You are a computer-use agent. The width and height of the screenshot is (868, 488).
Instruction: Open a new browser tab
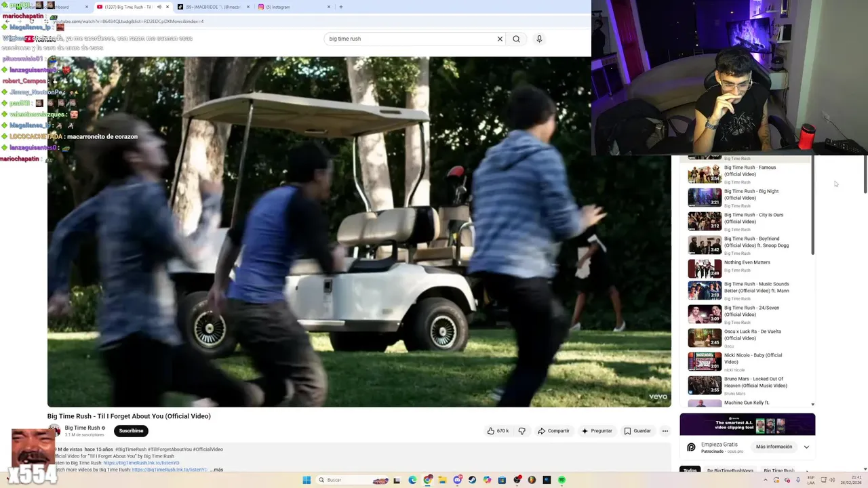(x=340, y=7)
